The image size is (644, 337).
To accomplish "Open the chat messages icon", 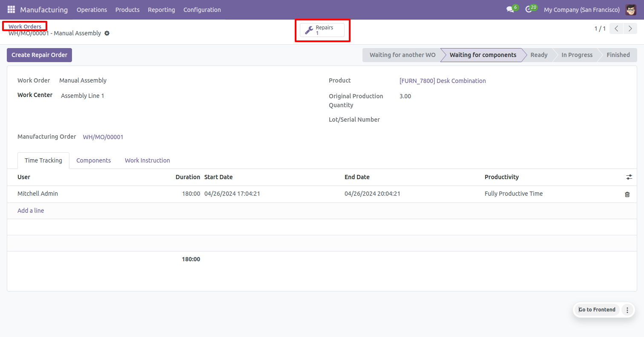I will [x=510, y=9].
